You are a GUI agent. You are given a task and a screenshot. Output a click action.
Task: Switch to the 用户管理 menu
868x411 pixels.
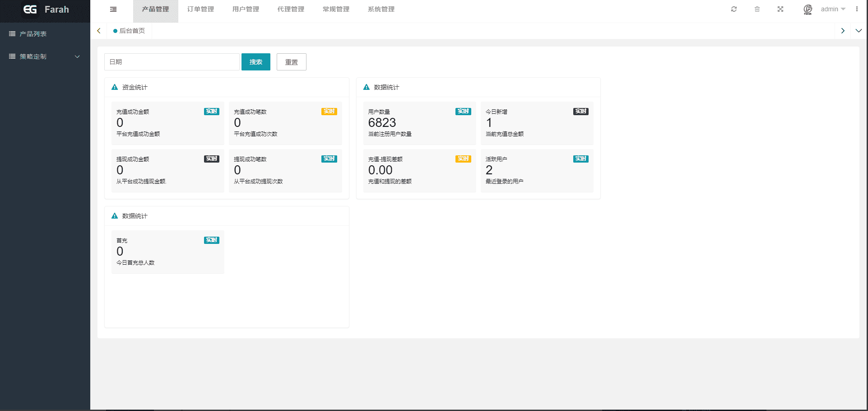coord(246,9)
